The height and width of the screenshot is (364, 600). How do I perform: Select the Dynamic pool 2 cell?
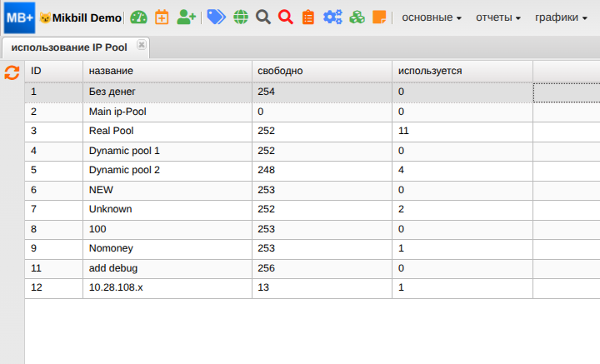tap(167, 170)
